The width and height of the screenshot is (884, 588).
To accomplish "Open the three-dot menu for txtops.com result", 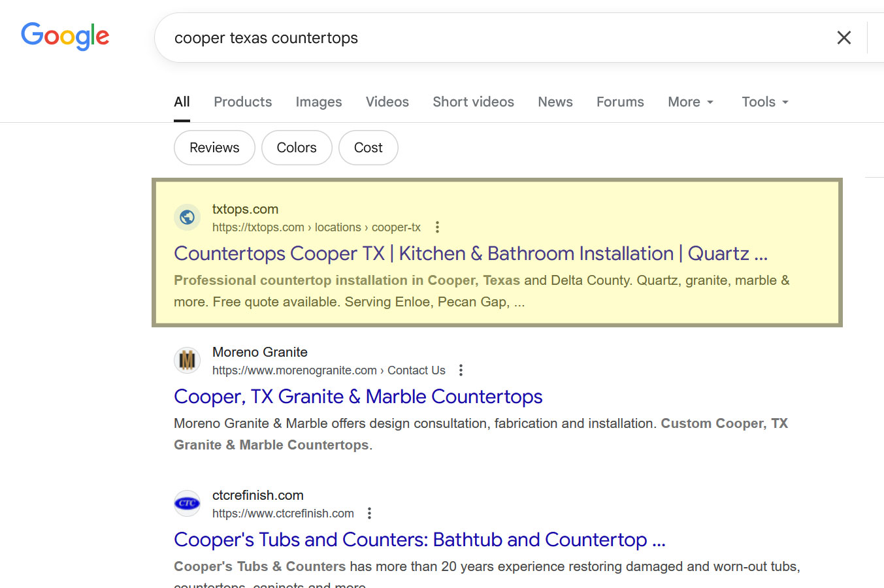I will 436,227.
